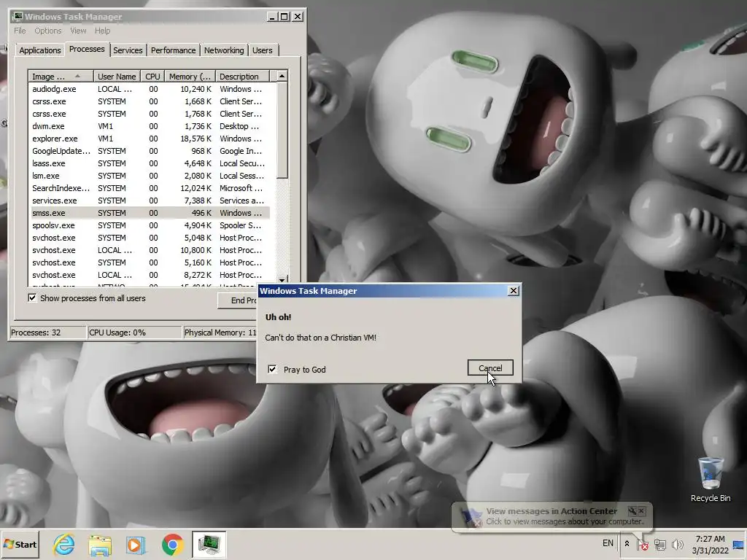The width and height of the screenshot is (747, 560).
Task: Click View messages in Action Center balloon
Action: tap(551, 511)
